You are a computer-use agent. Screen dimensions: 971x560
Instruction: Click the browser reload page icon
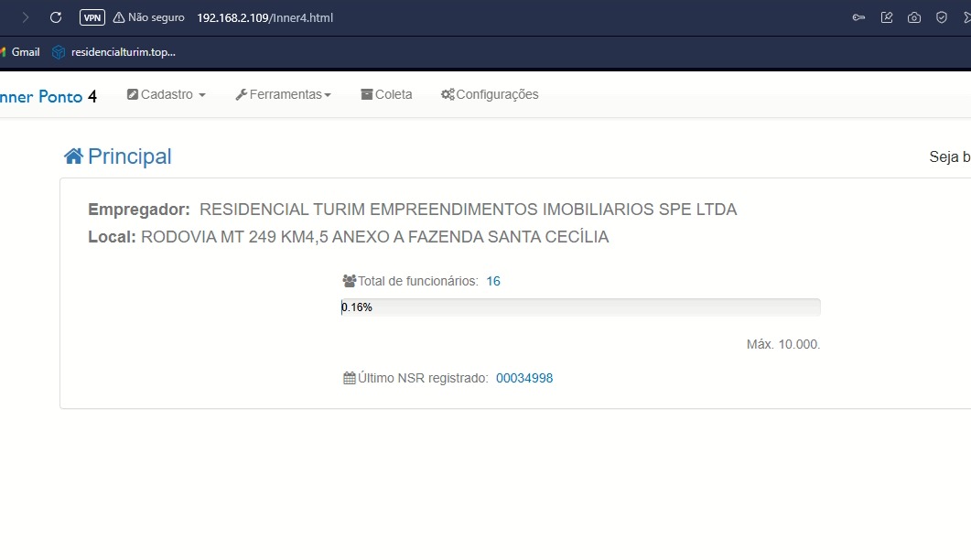point(56,17)
